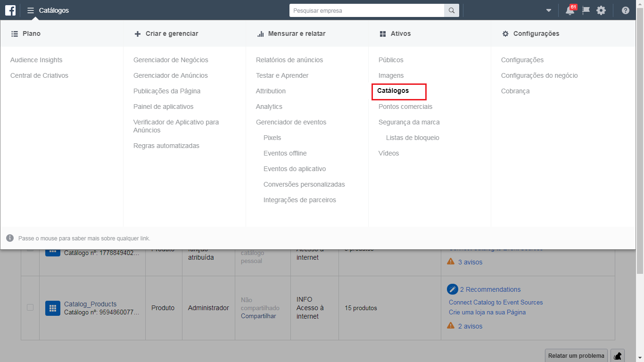
Task: Select Gerenciador de Anúncios
Action: pyautogui.click(x=171, y=75)
